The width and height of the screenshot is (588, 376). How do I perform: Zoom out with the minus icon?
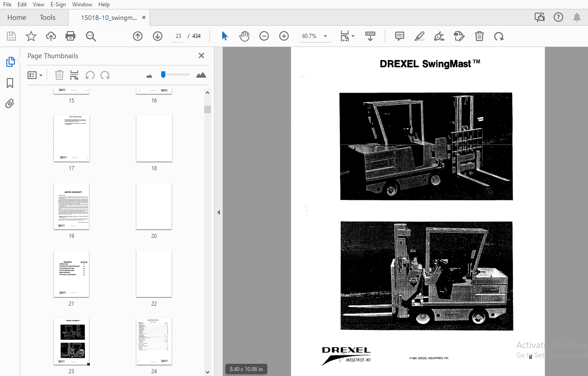point(264,36)
